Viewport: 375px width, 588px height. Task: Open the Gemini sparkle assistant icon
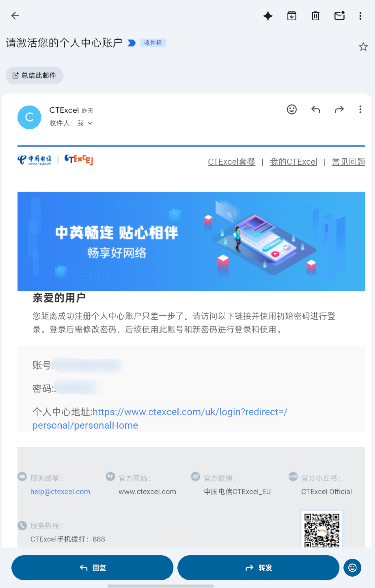(268, 16)
